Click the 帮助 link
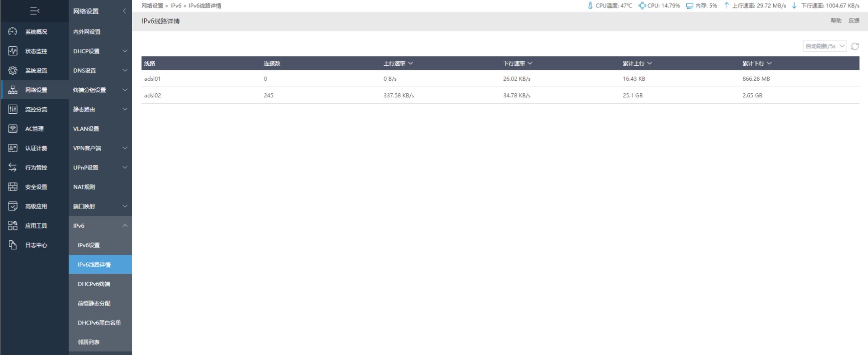The width and height of the screenshot is (868, 355). click(836, 20)
